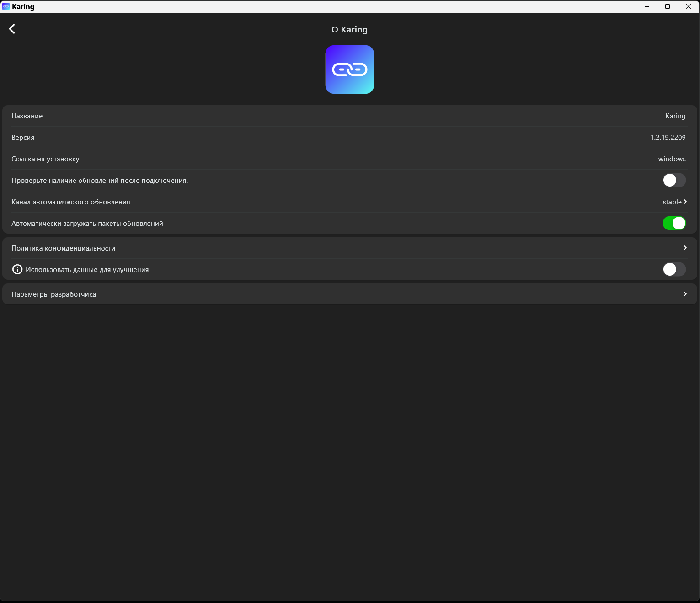This screenshot has width=700, height=603.
Task: Click the windows install link value
Action: (x=672, y=159)
